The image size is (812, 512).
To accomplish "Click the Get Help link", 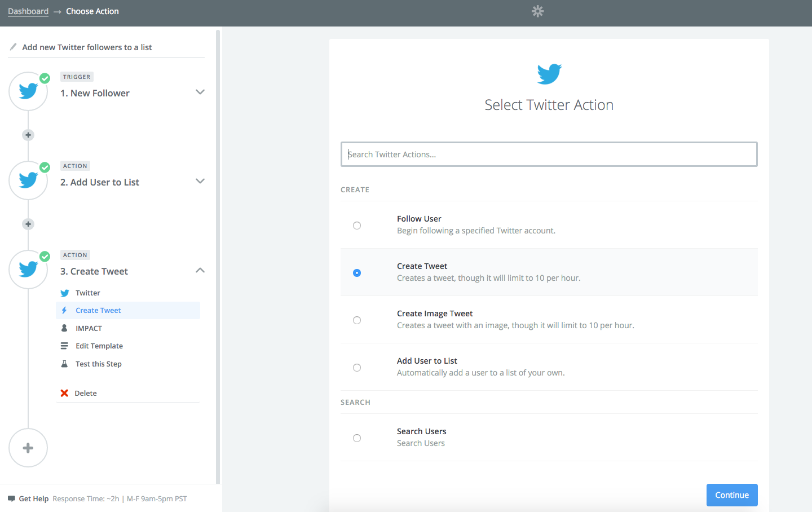I will (x=34, y=499).
